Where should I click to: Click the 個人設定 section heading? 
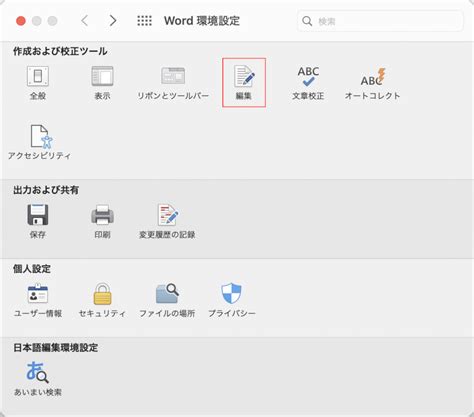tap(32, 269)
